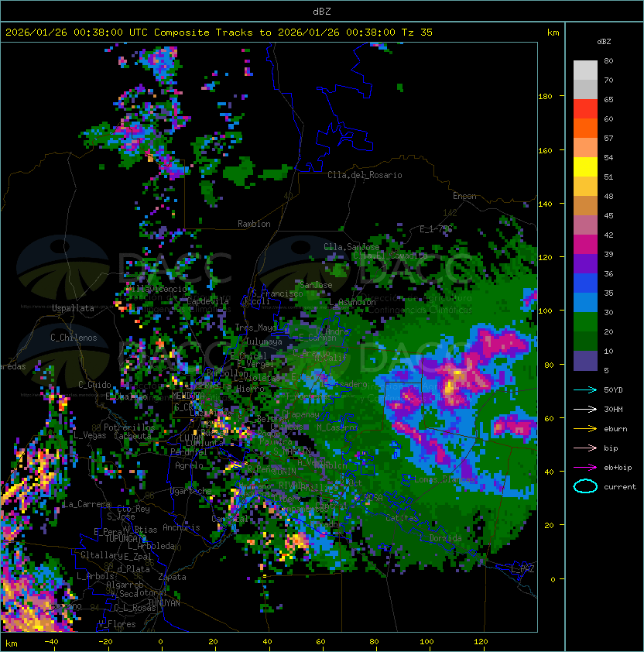644x652 pixels.
Task: Click the 'S_Francisco' map label
Action: click(277, 293)
